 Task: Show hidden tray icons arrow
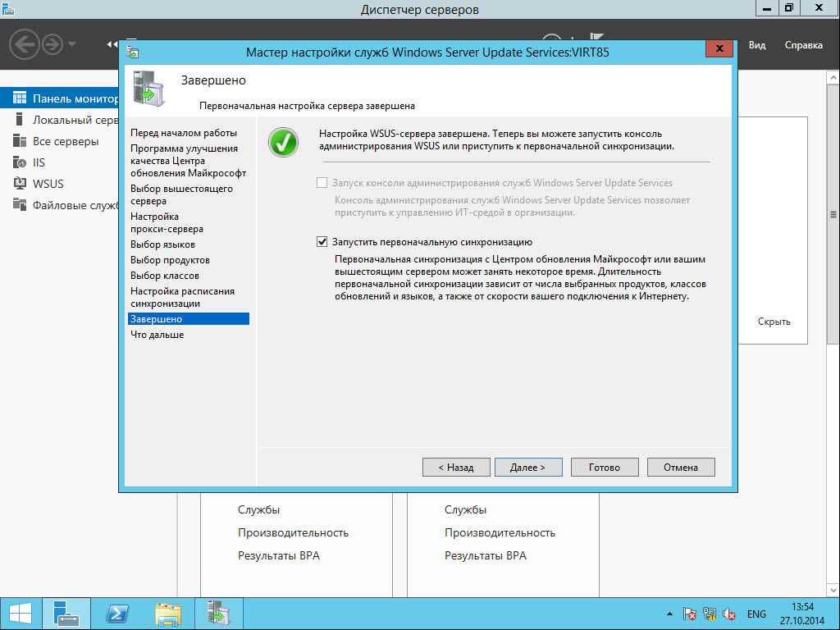pos(669,614)
